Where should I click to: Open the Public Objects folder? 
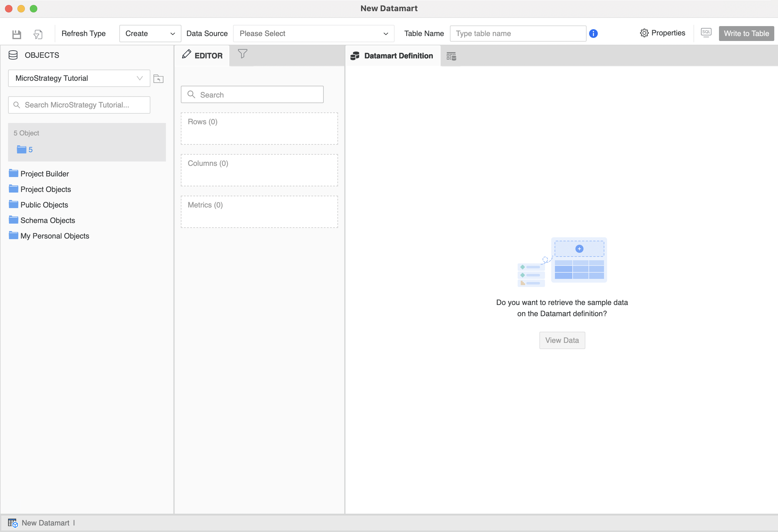pos(44,205)
